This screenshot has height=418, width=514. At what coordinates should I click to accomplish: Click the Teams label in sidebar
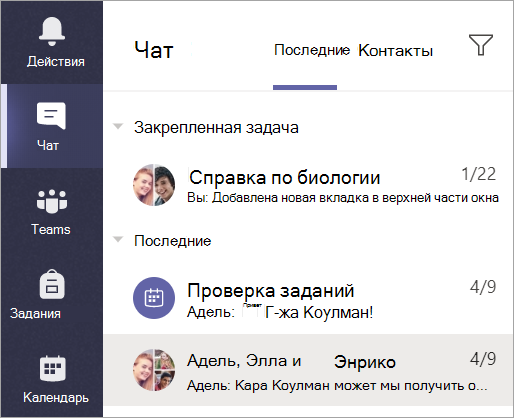pyautogui.click(x=51, y=230)
